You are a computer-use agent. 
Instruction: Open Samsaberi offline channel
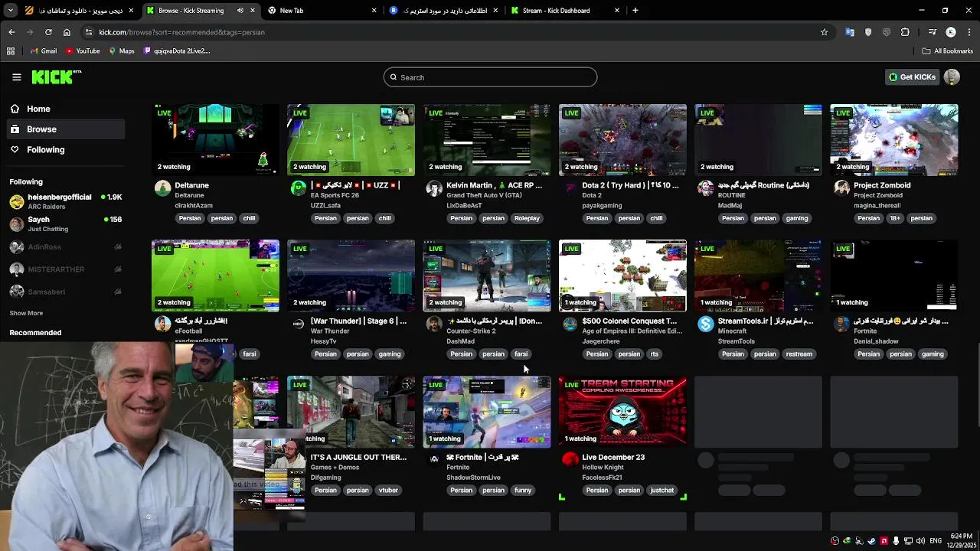(x=66, y=292)
